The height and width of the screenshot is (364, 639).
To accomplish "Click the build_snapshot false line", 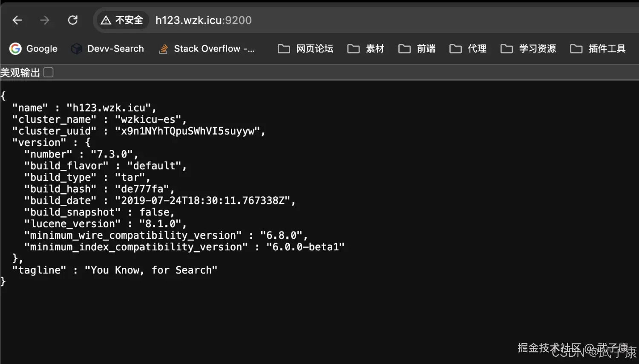I will point(99,212).
